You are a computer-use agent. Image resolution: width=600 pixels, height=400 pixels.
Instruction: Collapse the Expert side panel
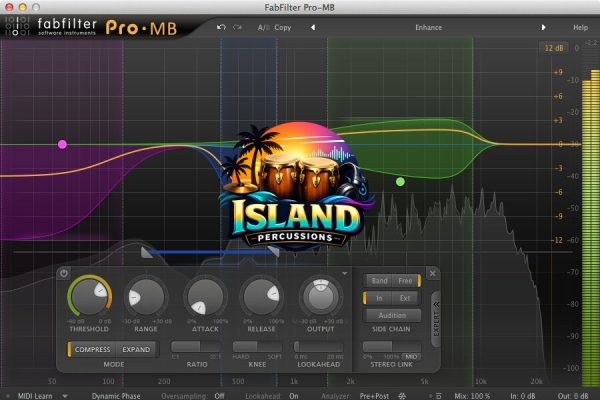(436, 319)
